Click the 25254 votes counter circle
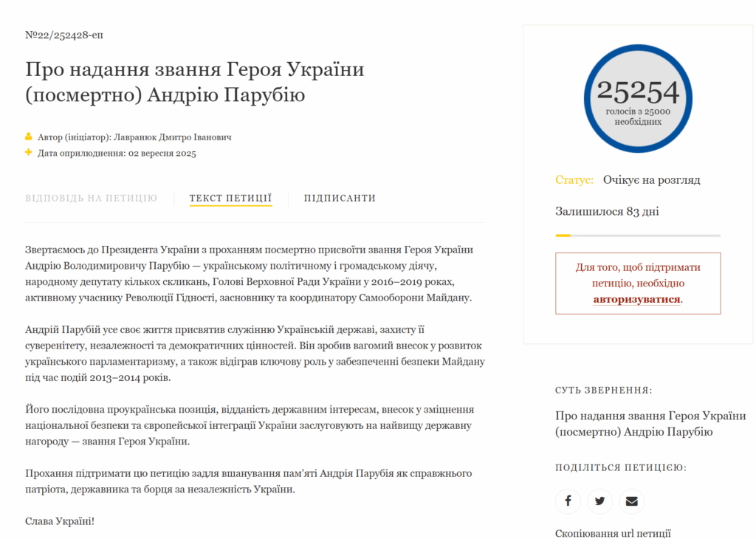 pos(638,98)
